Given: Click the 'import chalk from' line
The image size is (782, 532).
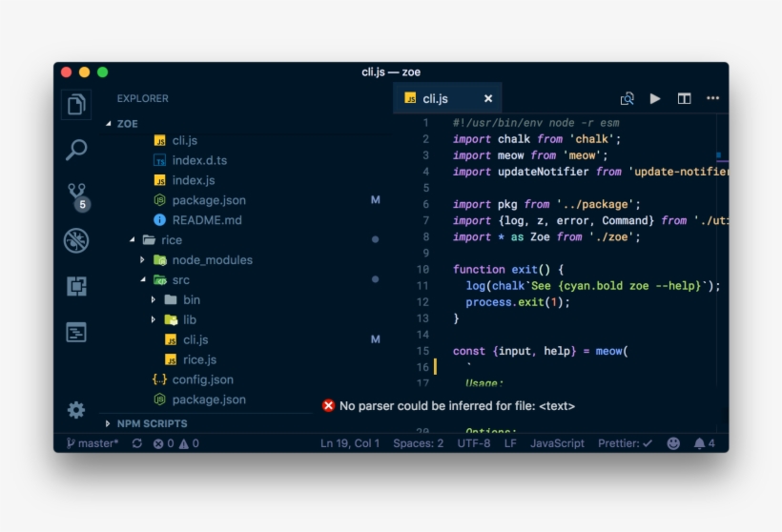Looking at the screenshot, I should pos(537,139).
